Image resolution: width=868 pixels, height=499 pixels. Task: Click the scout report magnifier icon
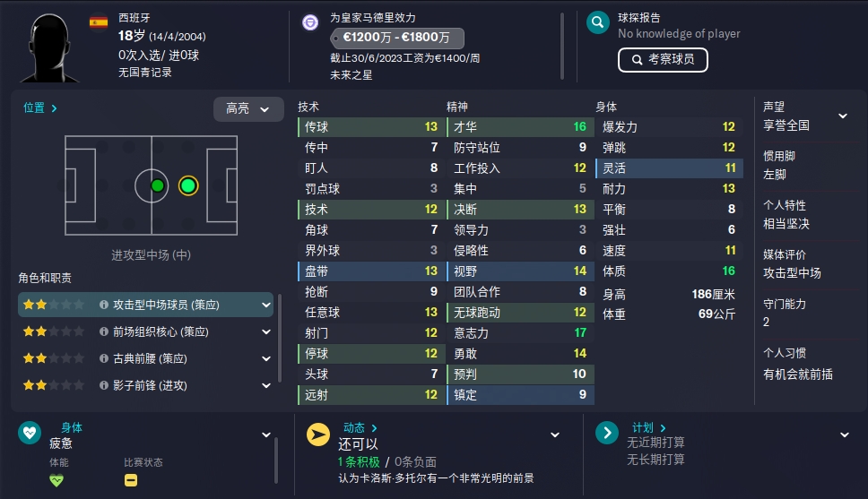point(598,22)
